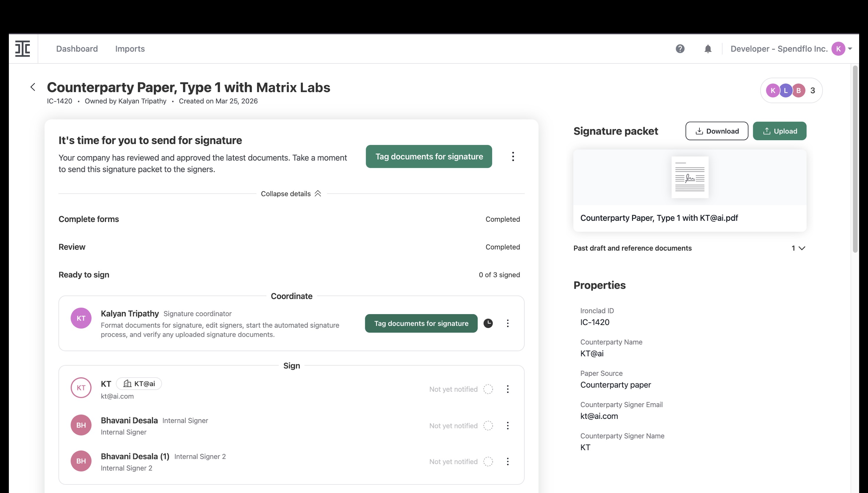The image size is (868, 493).
Task: Click the B participant avatar in group
Action: (x=798, y=90)
